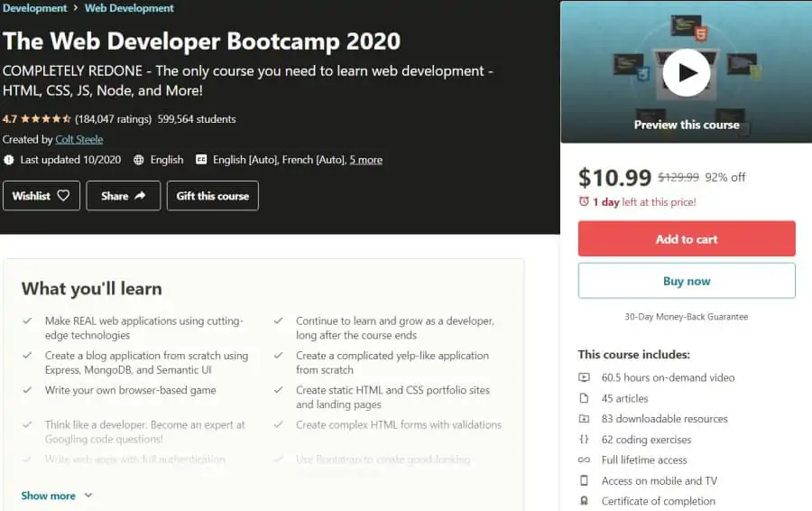Open the Development breadcrumb link
The width and height of the screenshot is (812, 511).
tap(34, 8)
